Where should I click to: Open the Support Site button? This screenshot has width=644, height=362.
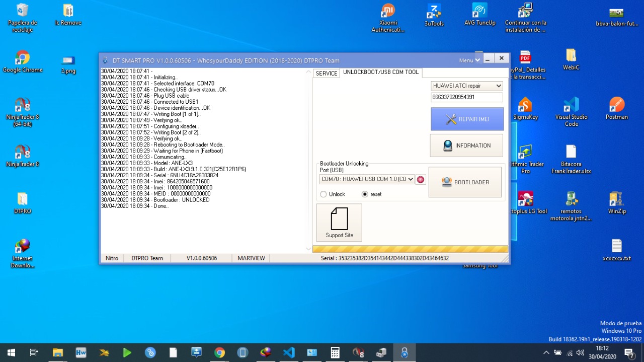[x=339, y=223]
